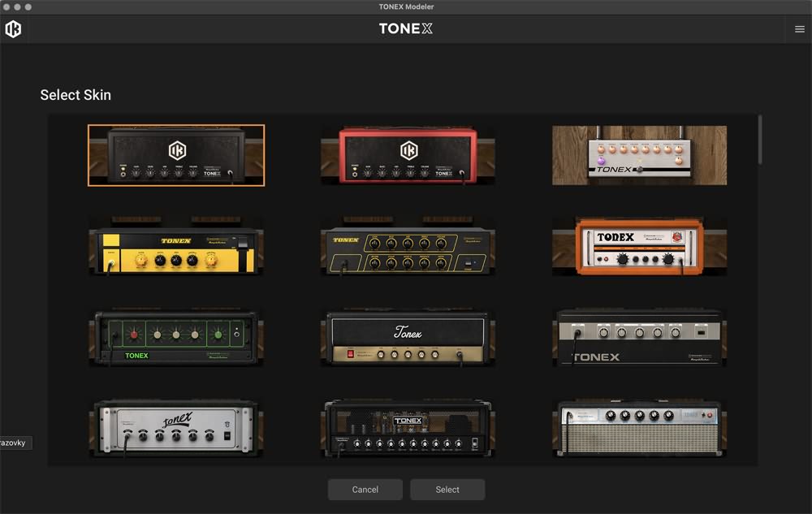The height and width of the screenshot is (514, 812).
Task: Select the black multi-knob rack-style amp skin
Action: (x=408, y=428)
